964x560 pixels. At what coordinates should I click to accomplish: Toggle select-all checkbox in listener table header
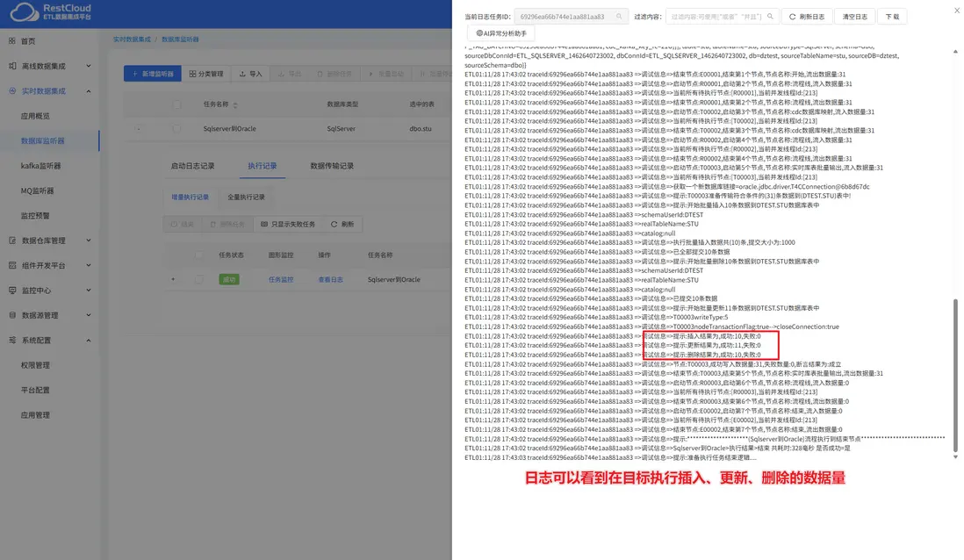[176, 104]
